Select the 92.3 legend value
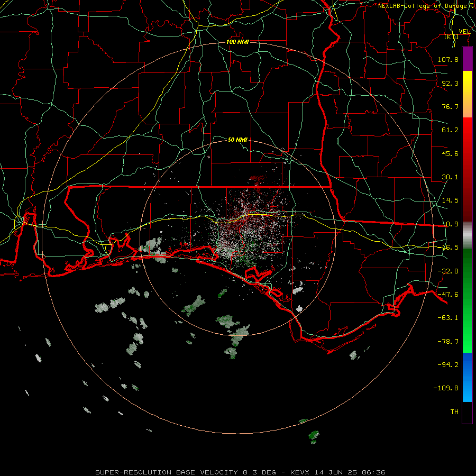 point(450,83)
